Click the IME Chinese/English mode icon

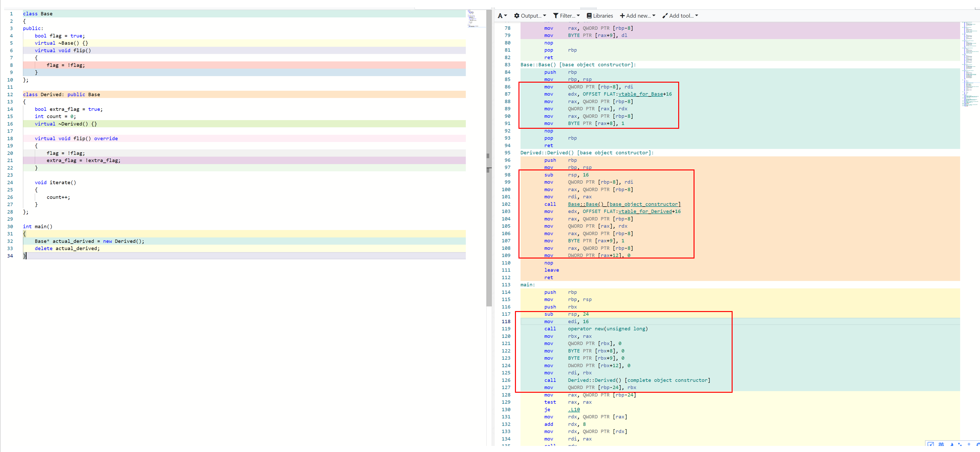(x=941, y=444)
